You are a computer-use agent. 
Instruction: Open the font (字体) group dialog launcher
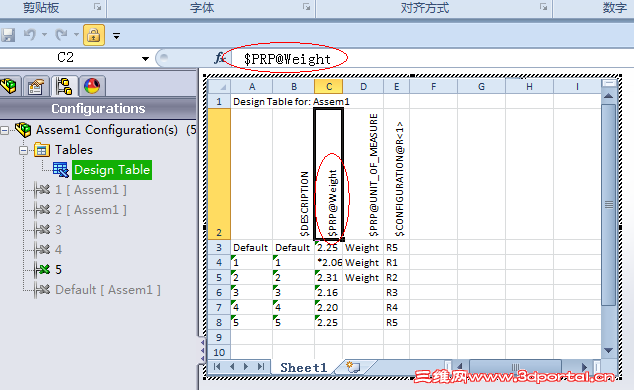tap(306, 6)
